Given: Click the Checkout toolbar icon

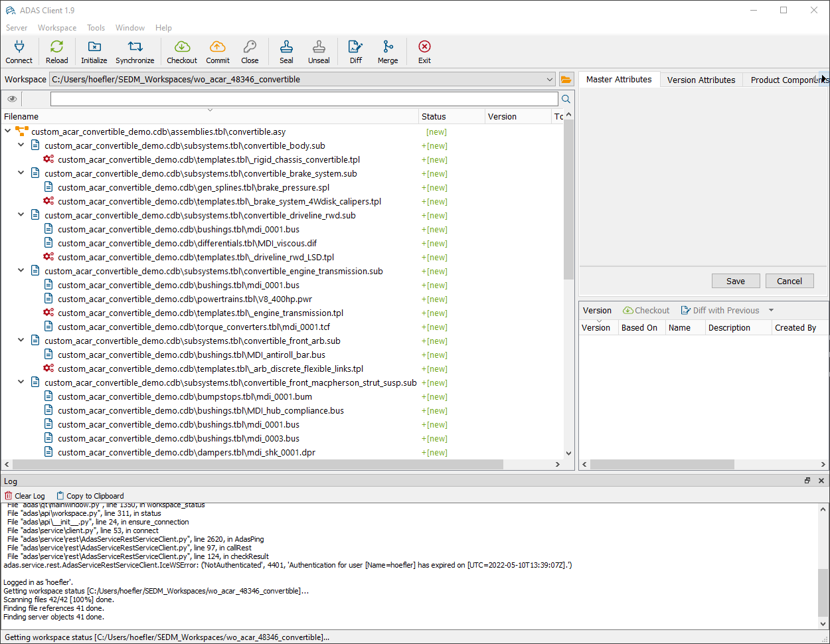Looking at the screenshot, I should (182, 46).
